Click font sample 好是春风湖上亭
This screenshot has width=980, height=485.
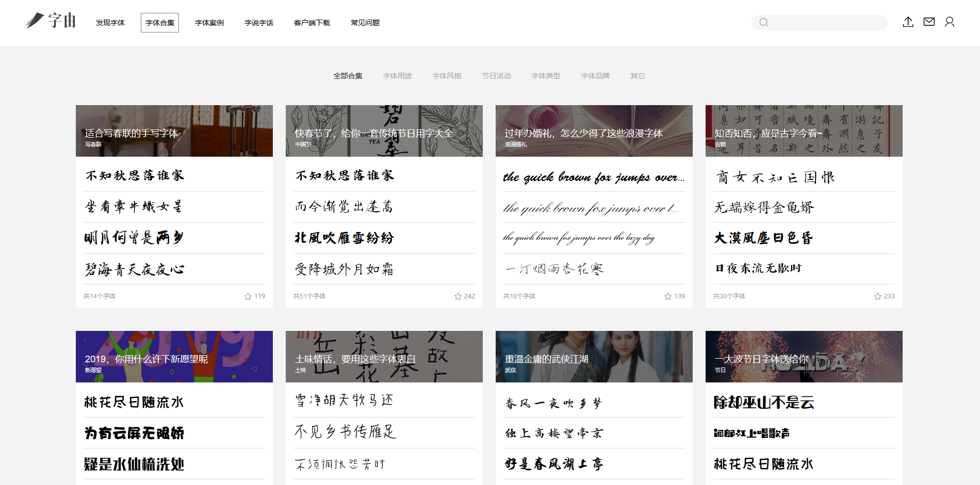(554, 464)
